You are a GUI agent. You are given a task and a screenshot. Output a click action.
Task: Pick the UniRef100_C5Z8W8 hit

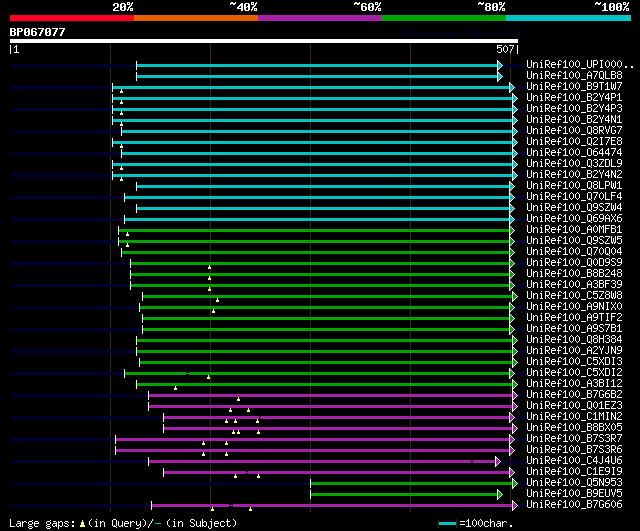pos(574,296)
